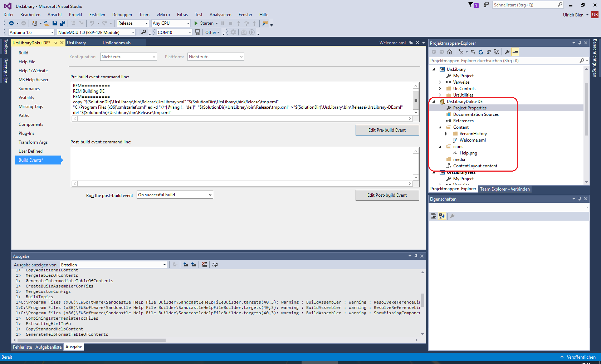Click the notifications flag icon in title bar
Screen dimensions: 601x364
pos(471,5)
